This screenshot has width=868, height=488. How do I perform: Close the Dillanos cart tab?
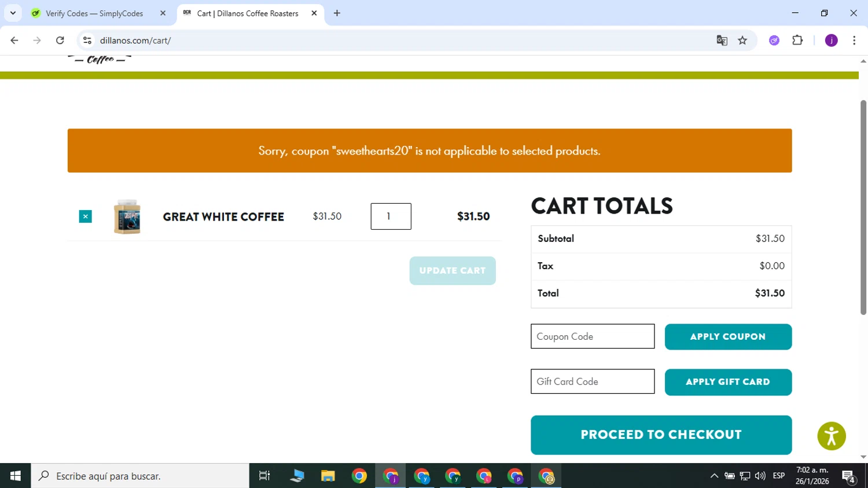pyautogui.click(x=314, y=13)
